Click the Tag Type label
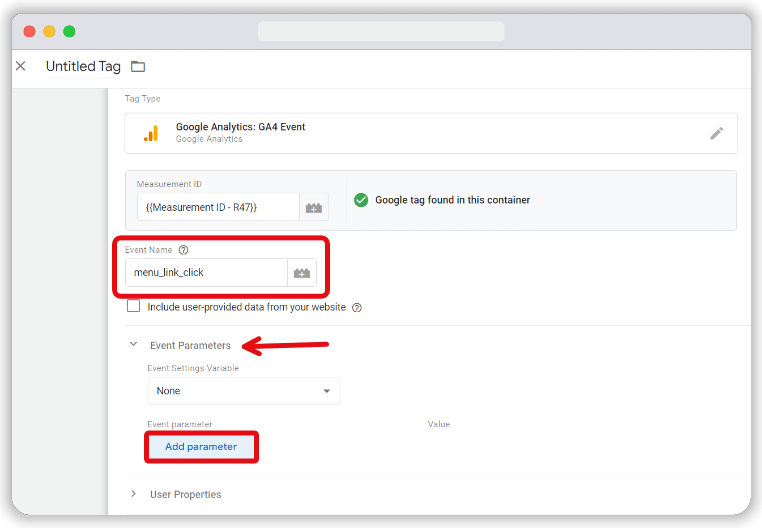Viewport: 762px width, 528px height. coord(142,99)
